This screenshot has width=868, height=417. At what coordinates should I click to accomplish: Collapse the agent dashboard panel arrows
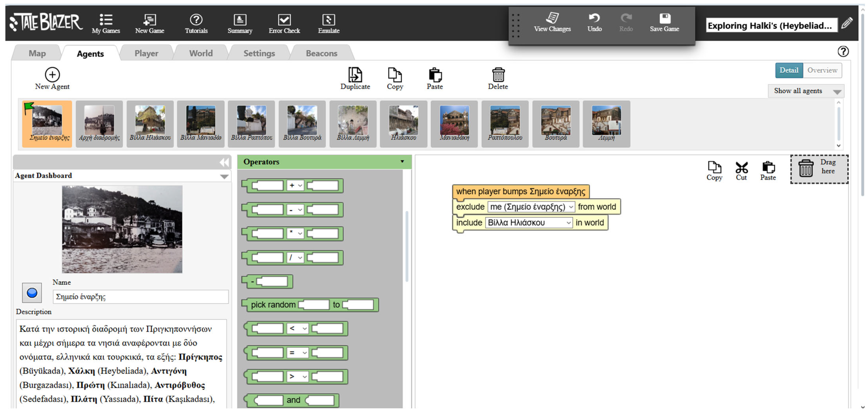click(224, 162)
